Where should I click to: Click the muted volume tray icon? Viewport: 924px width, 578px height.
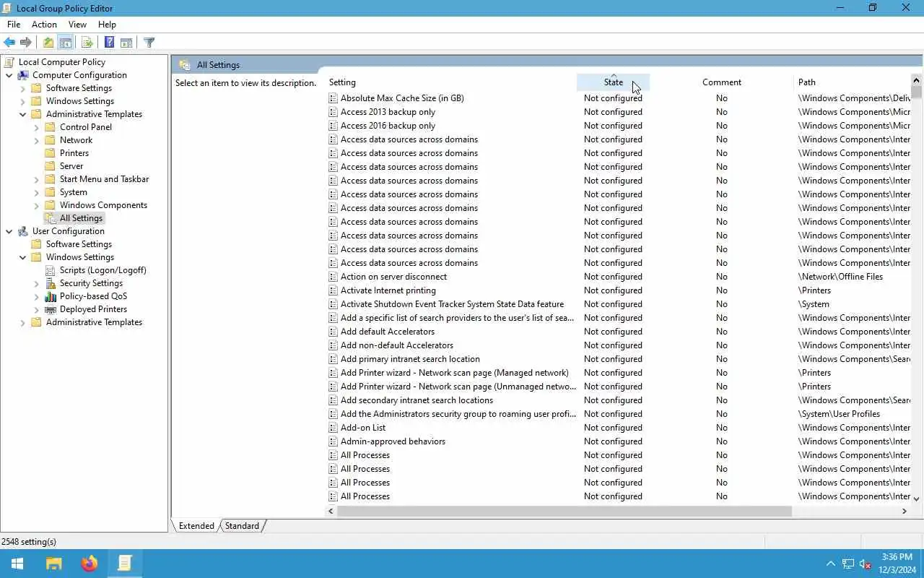tap(865, 564)
